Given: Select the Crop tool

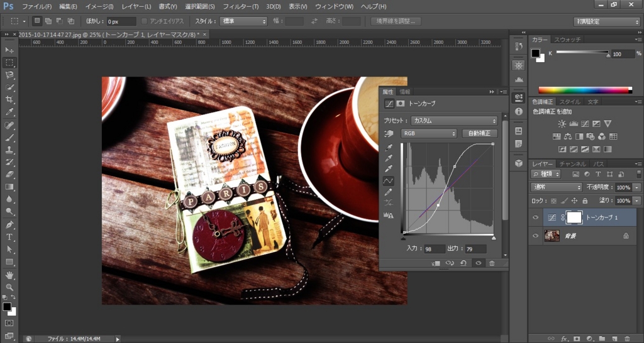Looking at the screenshot, I should click(9, 99).
